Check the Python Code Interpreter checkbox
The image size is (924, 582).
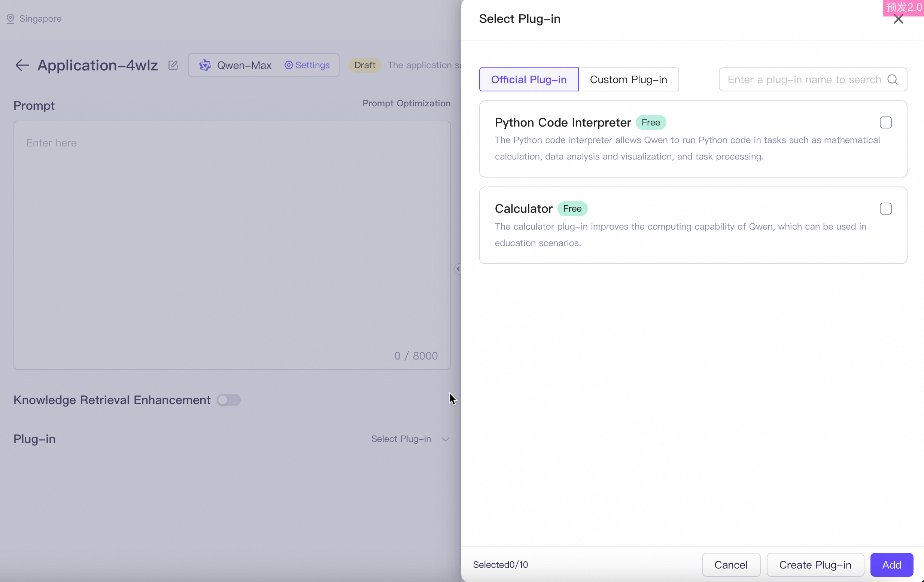tap(885, 122)
